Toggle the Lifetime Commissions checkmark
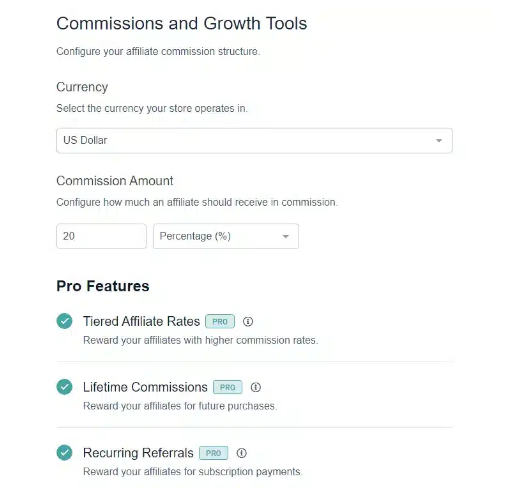 click(64, 387)
